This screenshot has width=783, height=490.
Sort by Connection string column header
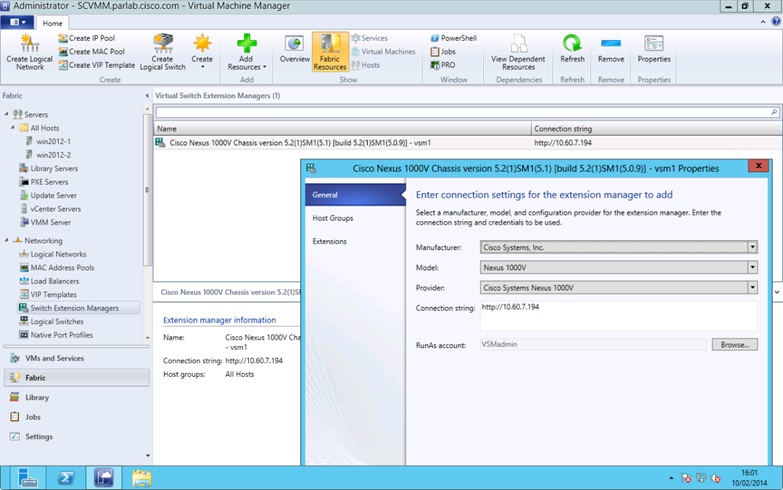point(656,129)
